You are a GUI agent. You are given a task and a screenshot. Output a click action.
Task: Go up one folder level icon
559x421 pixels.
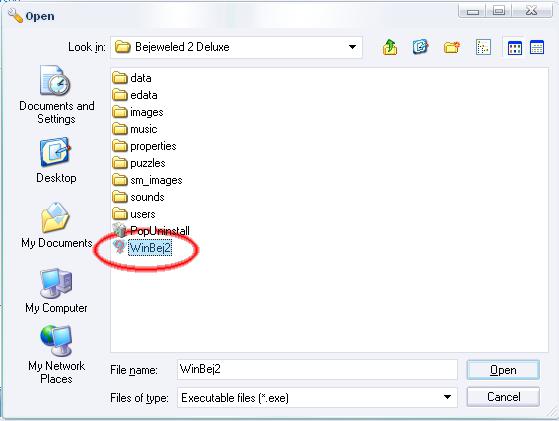pyautogui.click(x=390, y=47)
